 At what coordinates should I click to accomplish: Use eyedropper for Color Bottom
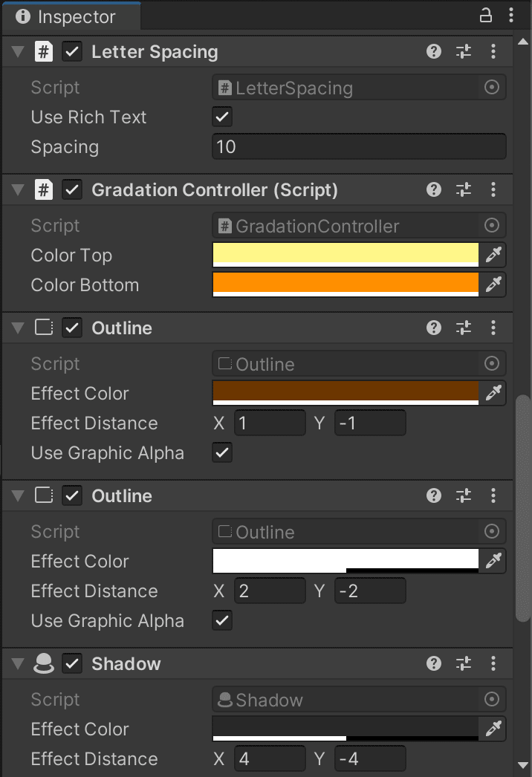[493, 285]
